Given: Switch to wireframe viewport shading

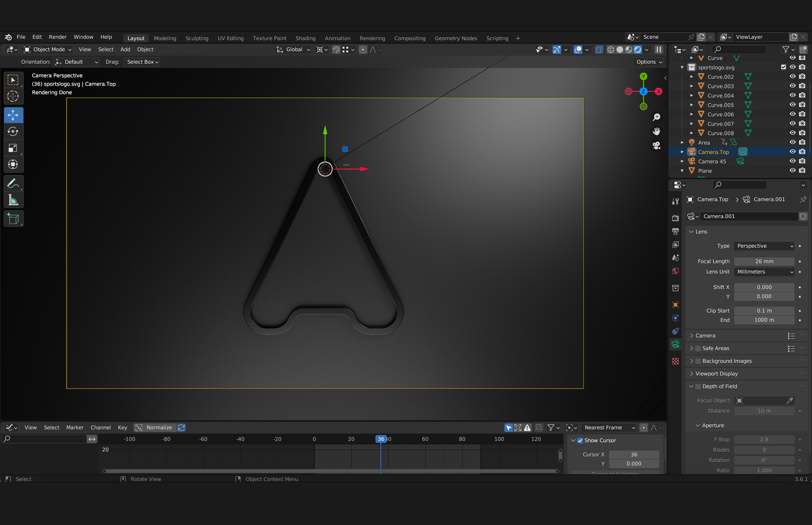Looking at the screenshot, I should tap(611, 50).
